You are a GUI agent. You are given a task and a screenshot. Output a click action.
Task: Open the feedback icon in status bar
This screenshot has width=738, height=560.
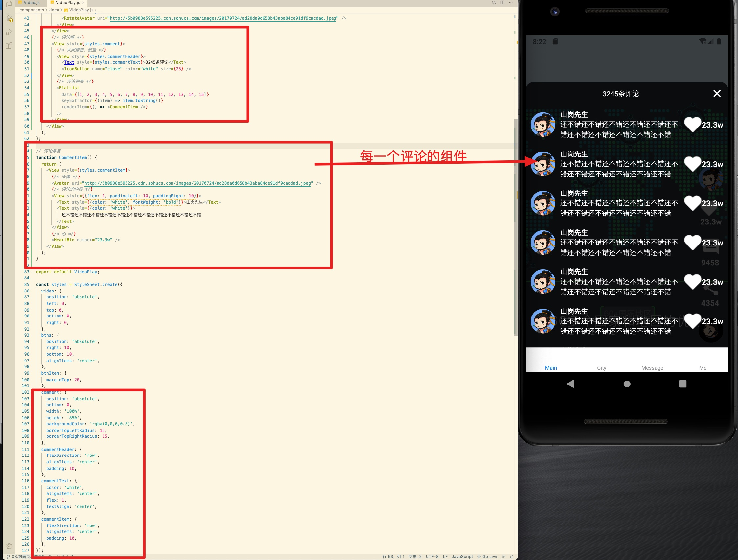(503, 557)
